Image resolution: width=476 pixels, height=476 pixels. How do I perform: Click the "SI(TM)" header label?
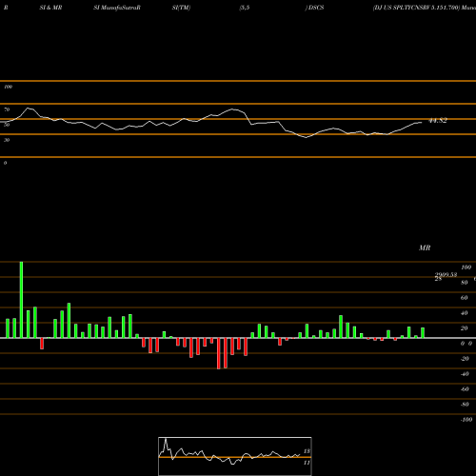181,8
